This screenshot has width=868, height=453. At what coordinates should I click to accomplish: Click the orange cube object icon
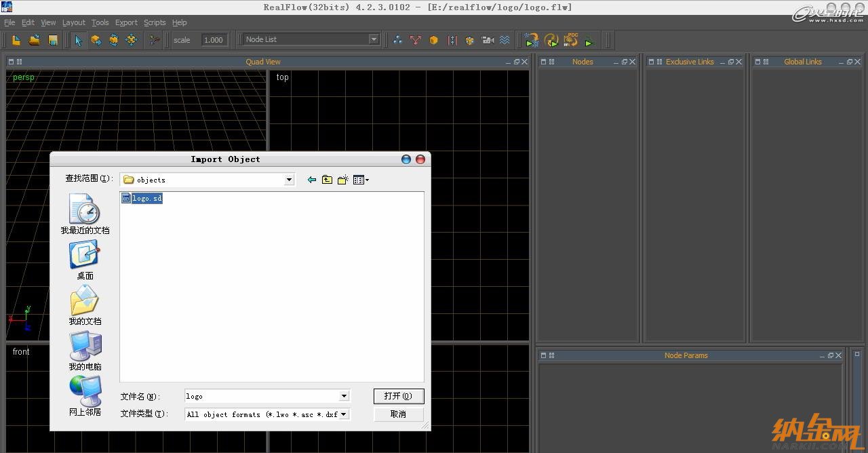coord(433,40)
